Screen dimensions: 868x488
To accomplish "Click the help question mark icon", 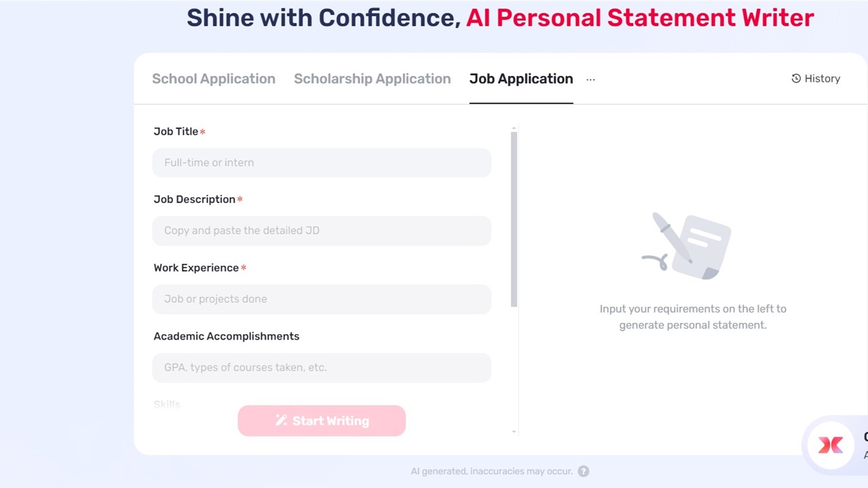I will coord(583,471).
